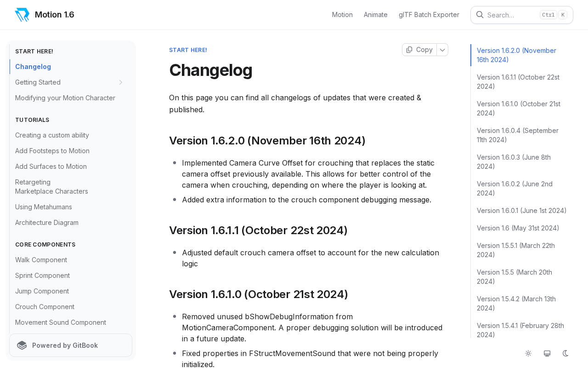Open Creating a custom ability tutorial
The height and width of the screenshot is (368, 588).
52,135
